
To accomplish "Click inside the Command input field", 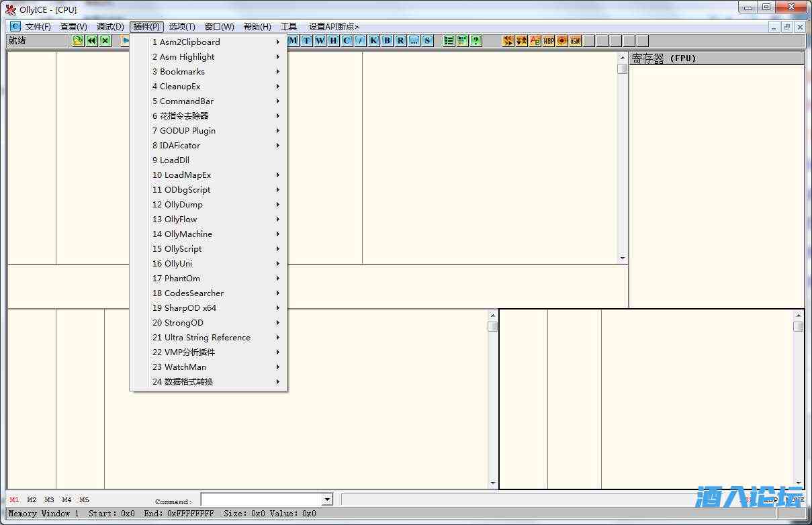I will [x=261, y=499].
